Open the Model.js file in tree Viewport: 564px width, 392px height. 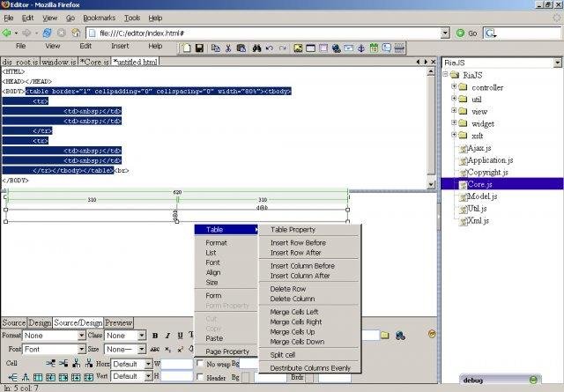pos(480,196)
